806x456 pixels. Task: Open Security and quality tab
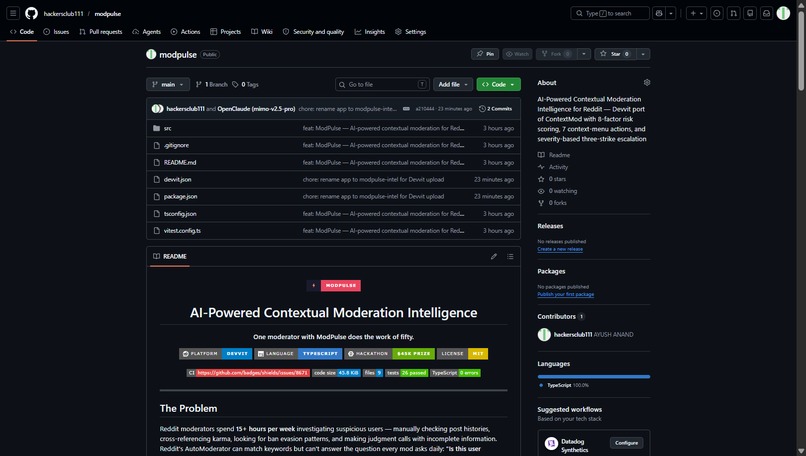click(x=314, y=32)
